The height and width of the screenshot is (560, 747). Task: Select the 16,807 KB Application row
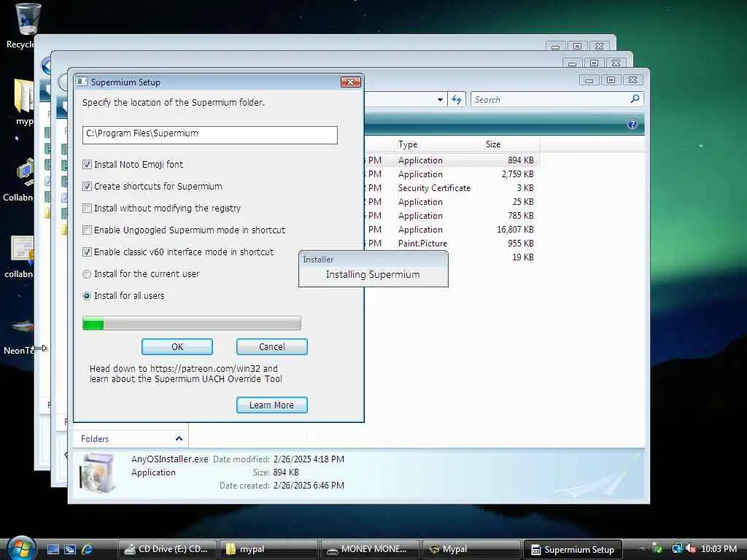[452, 230]
